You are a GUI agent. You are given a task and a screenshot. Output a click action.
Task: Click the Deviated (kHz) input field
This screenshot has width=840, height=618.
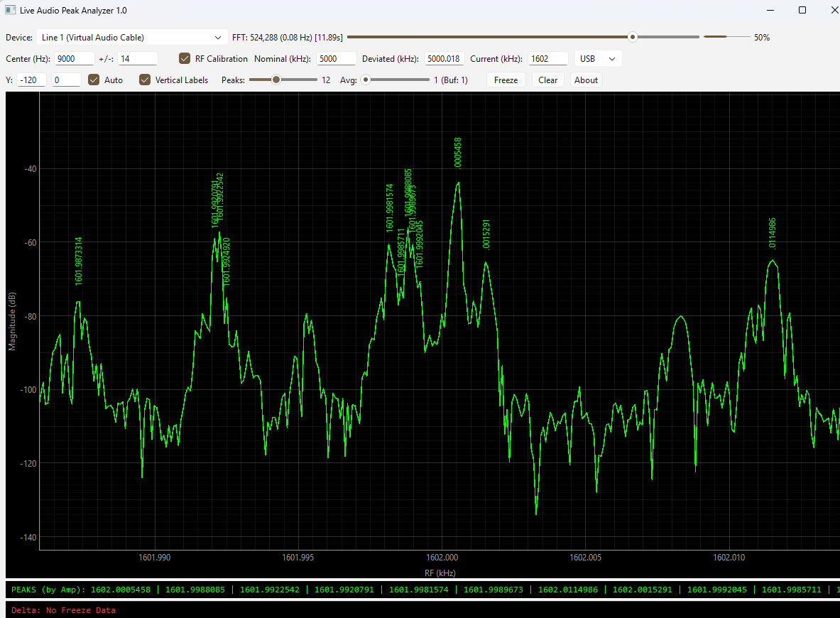(444, 58)
